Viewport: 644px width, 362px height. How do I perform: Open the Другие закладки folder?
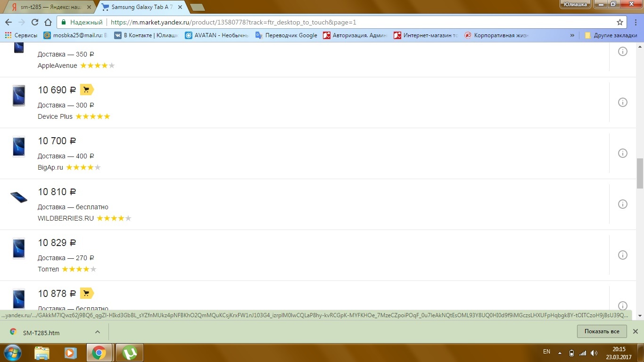pyautogui.click(x=611, y=35)
